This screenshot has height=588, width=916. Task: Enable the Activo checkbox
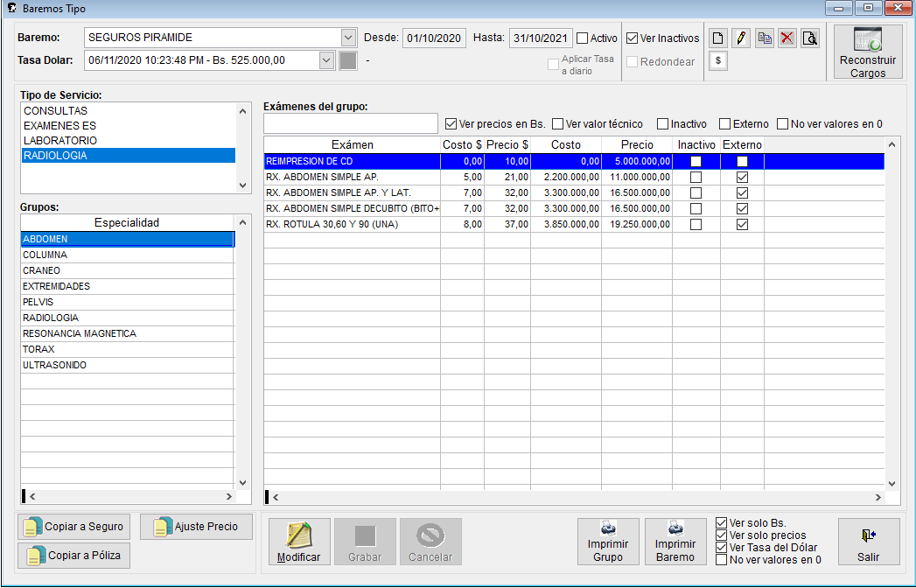[583, 38]
